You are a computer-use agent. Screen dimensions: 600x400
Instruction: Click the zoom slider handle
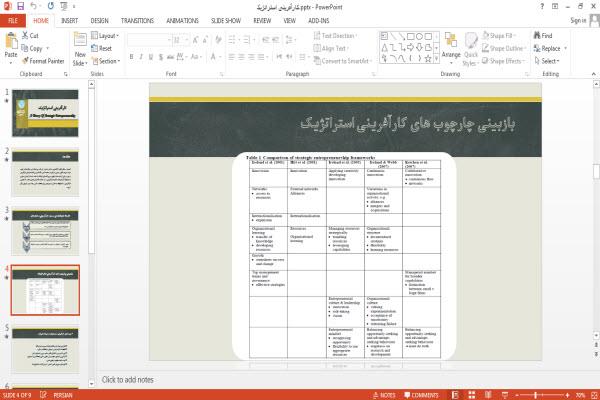click(x=535, y=395)
